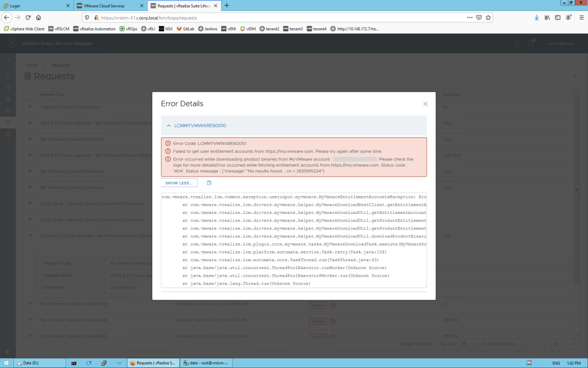Reload the page in Firefox
The image size is (588, 368).
(x=28, y=17)
